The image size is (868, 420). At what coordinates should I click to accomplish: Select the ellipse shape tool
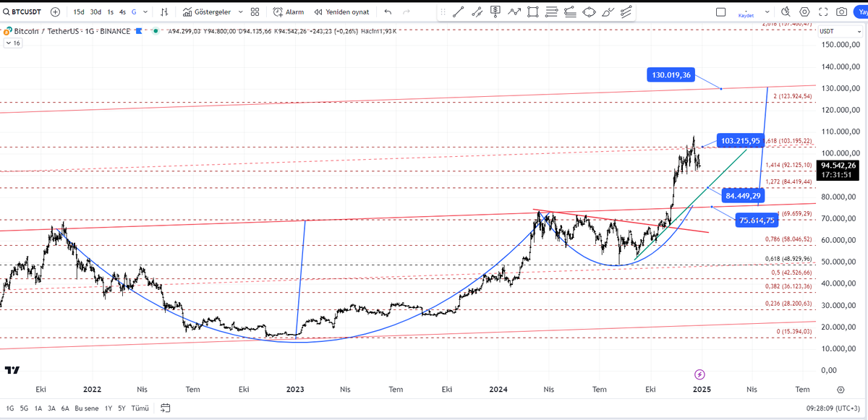(589, 12)
